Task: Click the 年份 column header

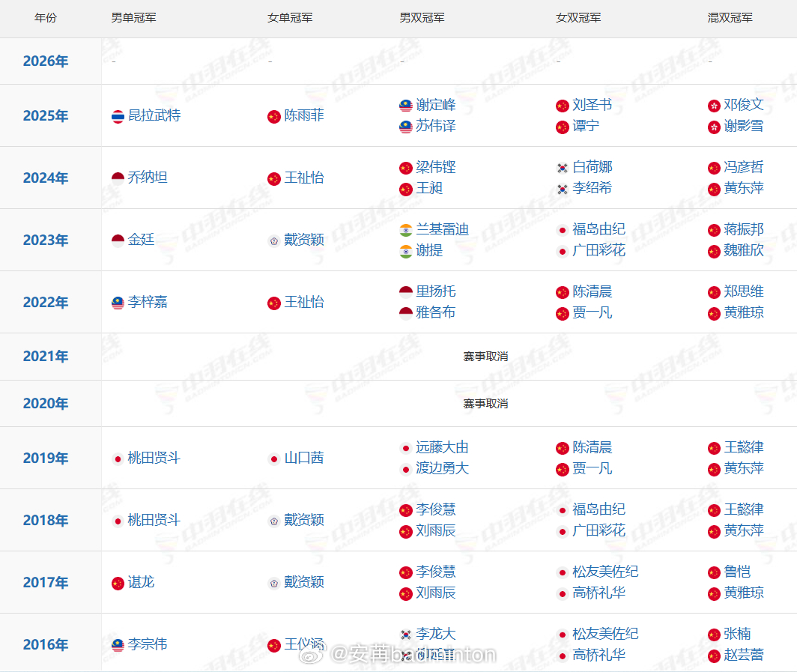Action: tap(46, 18)
